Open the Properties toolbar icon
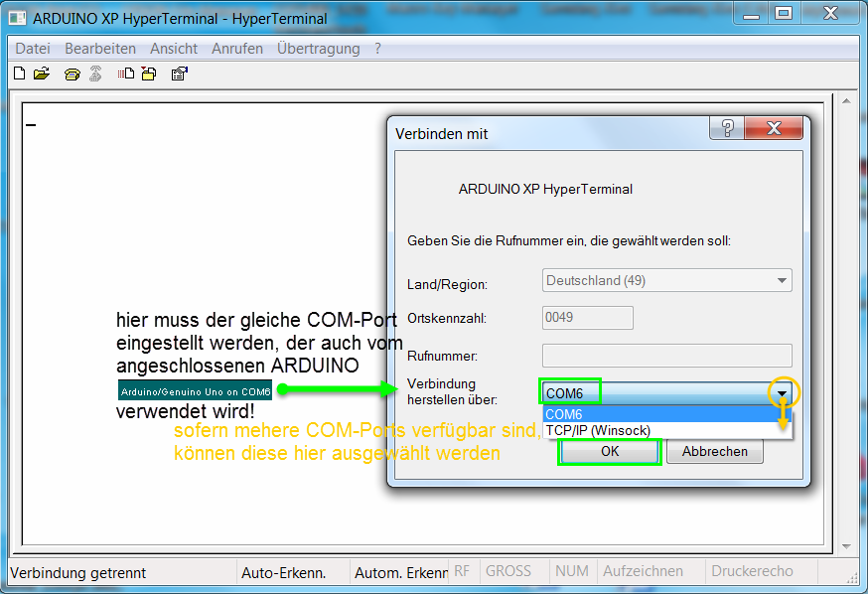 pyautogui.click(x=180, y=74)
